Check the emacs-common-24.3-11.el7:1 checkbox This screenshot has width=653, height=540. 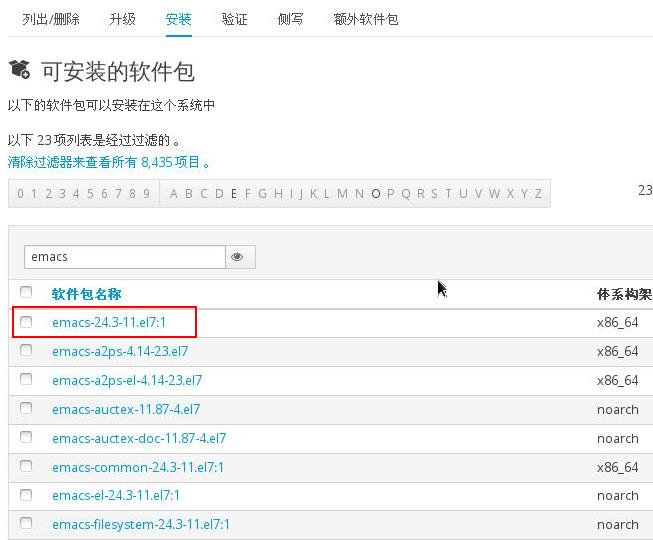[x=26, y=466]
